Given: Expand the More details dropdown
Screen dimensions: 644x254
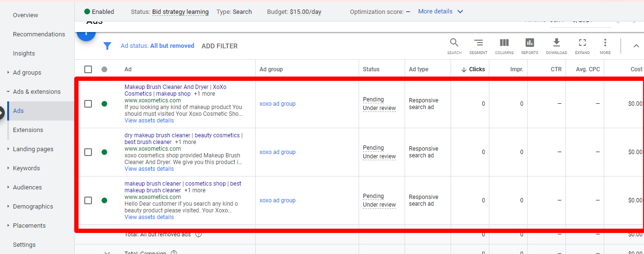Looking at the screenshot, I should [x=441, y=11].
